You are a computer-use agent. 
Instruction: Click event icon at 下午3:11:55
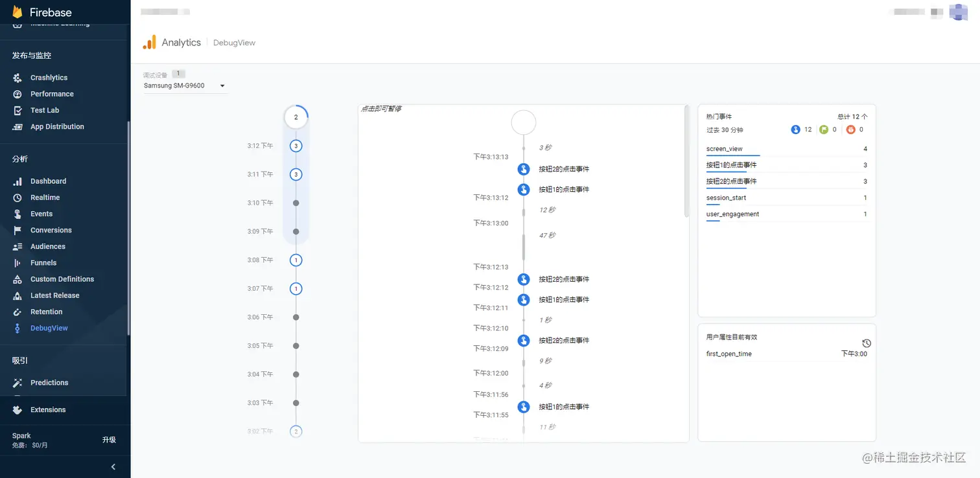[x=524, y=407]
